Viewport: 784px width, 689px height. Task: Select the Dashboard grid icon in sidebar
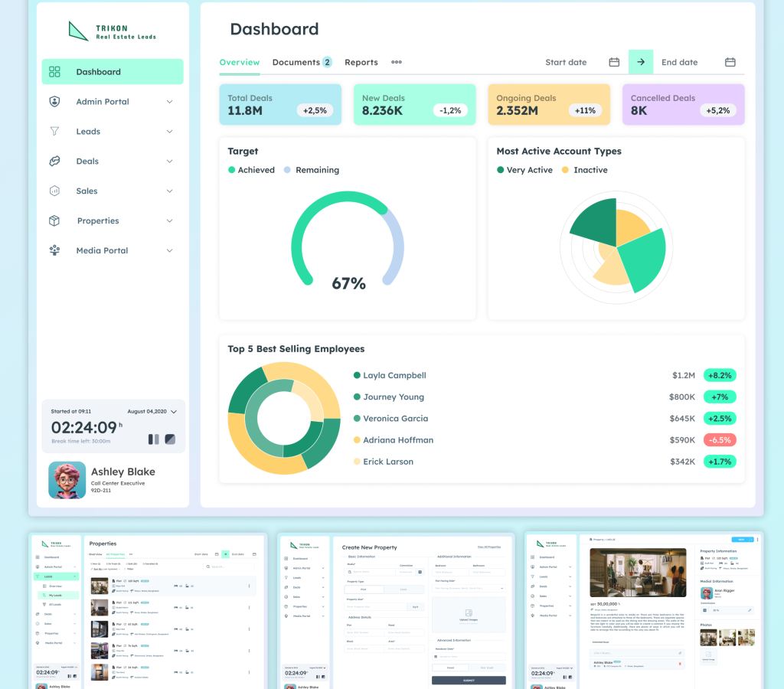tap(55, 71)
